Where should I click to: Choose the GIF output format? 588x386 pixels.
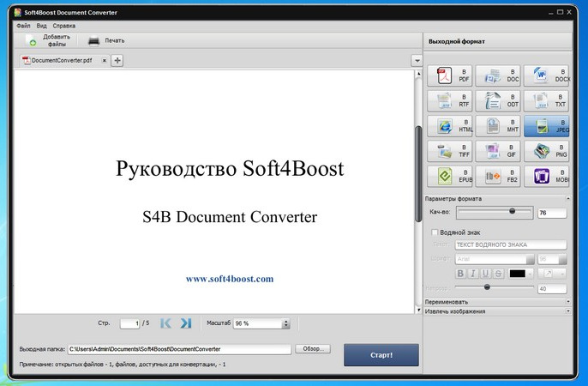pyautogui.click(x=498, y=151)
